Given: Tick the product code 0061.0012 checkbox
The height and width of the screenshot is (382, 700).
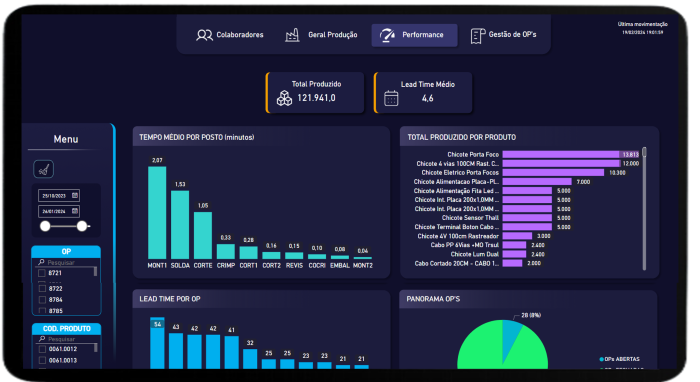Looking at the screenshot, I should click(x=42, y=349).
